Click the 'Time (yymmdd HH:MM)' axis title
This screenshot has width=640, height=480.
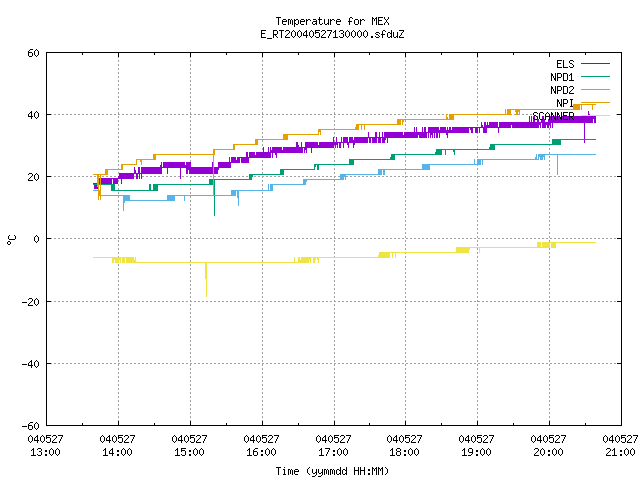coord(332,471)
